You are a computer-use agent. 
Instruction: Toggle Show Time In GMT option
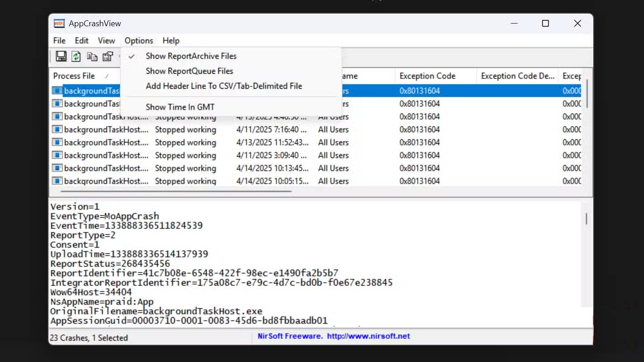(x=180, y=107)
